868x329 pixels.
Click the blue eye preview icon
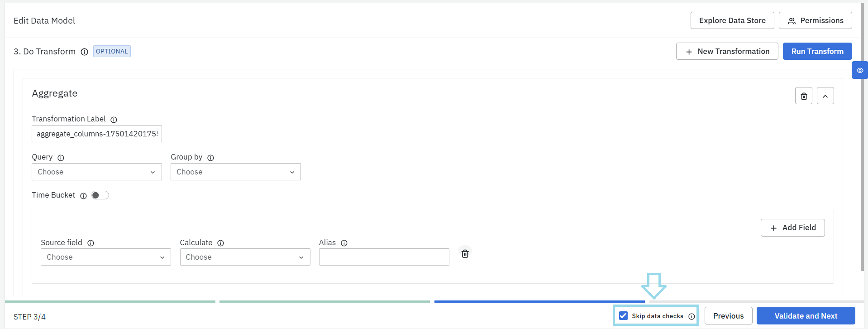(x=859, y=71)
